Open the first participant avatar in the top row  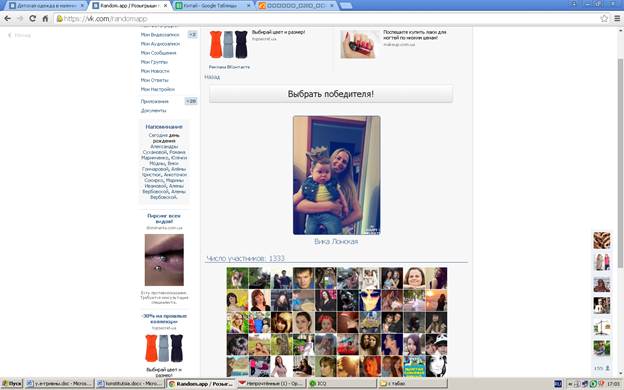237,278
